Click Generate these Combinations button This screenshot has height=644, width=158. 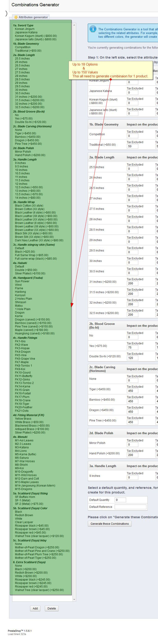(110, 524)
